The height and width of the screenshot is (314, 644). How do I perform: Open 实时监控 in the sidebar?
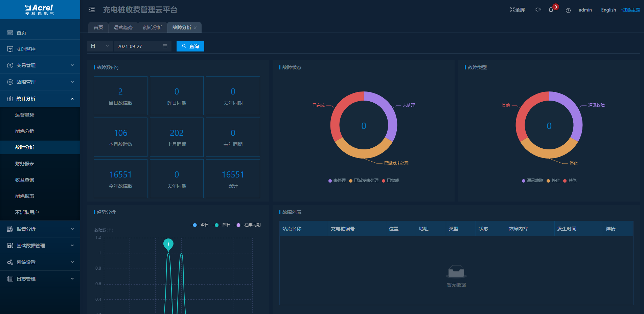point(26,49)
